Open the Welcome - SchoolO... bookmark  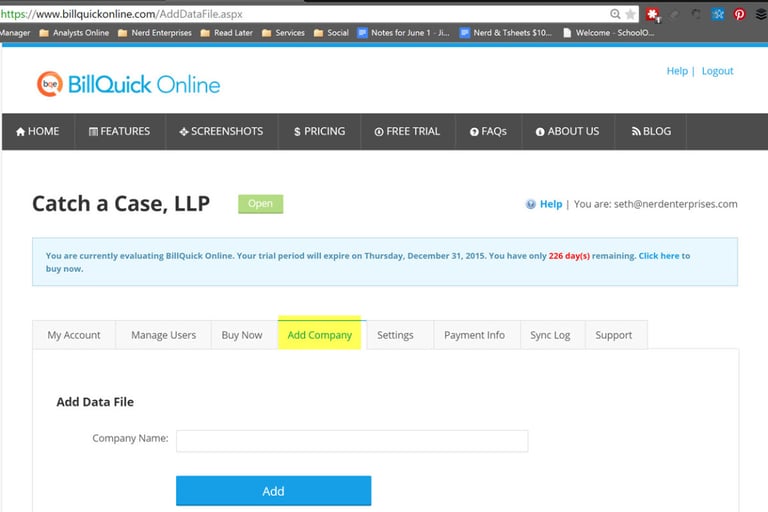(609, 33)
